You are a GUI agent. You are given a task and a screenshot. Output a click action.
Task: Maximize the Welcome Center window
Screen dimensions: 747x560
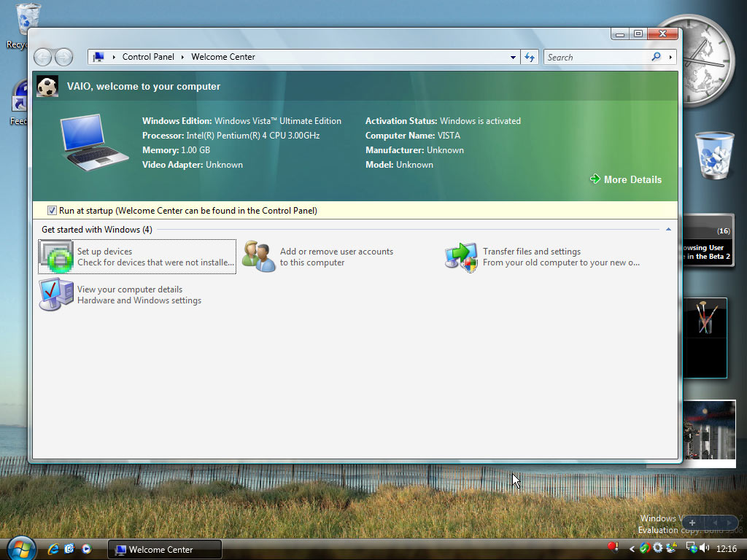click(638, 34)
